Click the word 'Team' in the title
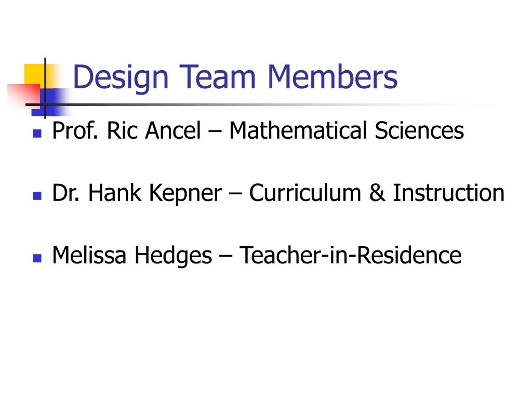The height and width of the screenshot is (399, 532). tap(218, 77)
